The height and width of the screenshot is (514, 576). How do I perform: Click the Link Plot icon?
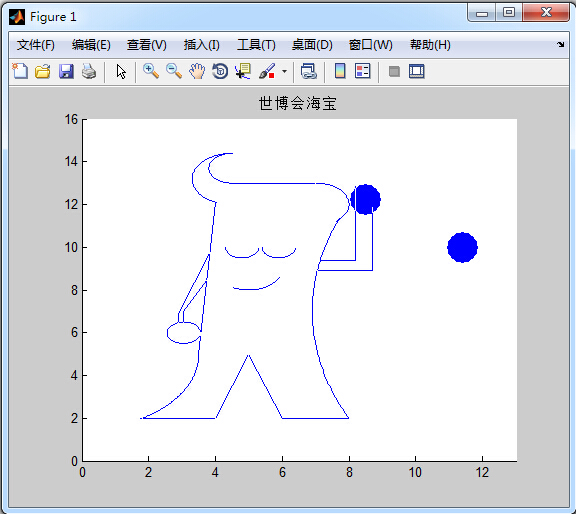pos(309,71)
